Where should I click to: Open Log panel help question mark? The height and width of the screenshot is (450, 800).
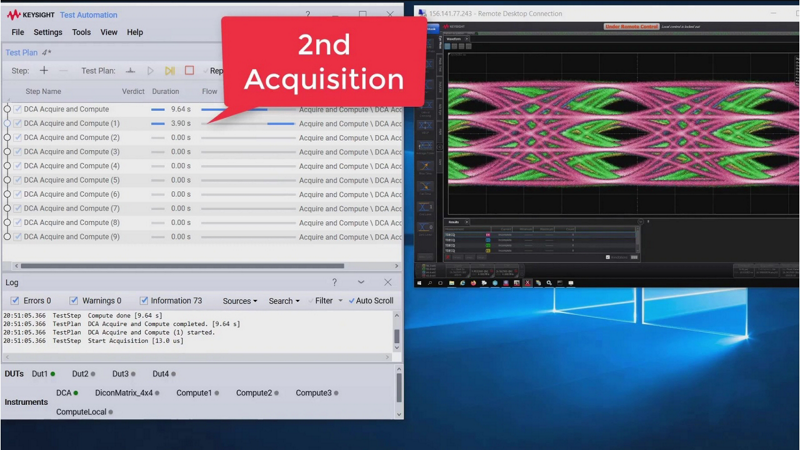pyautogui.click(x=334, y=282)
